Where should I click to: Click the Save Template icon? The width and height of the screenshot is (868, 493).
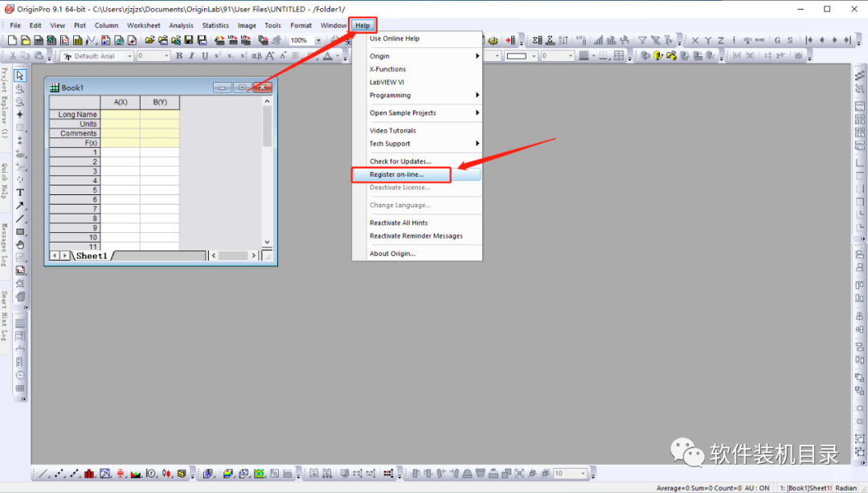(202, 40)
